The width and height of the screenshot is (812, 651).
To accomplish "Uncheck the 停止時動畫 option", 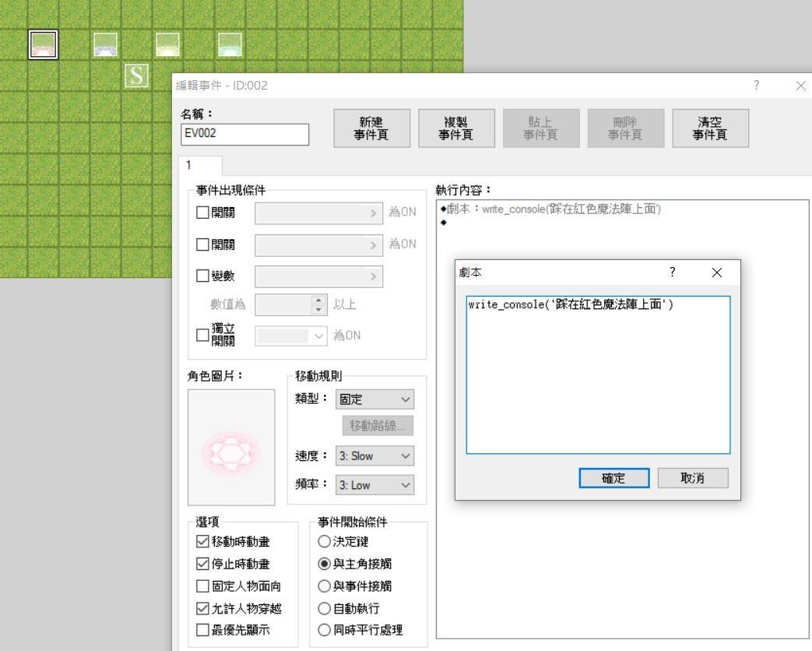I will [x=202, y=564].
